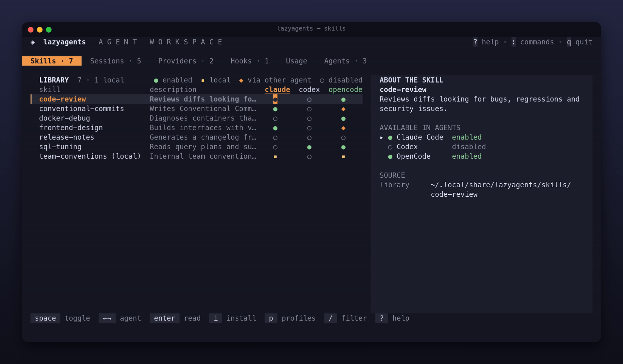
Task: Click the help shortcut in header
Action: 486,42
